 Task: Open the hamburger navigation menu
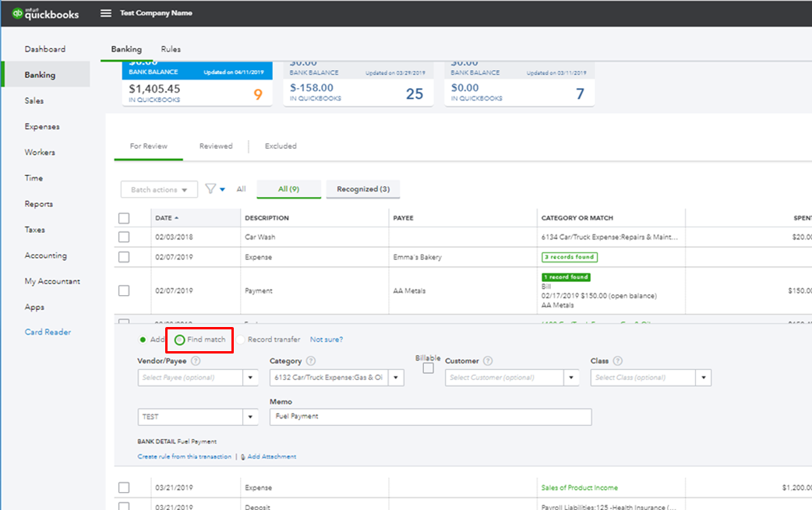point(106,12)
